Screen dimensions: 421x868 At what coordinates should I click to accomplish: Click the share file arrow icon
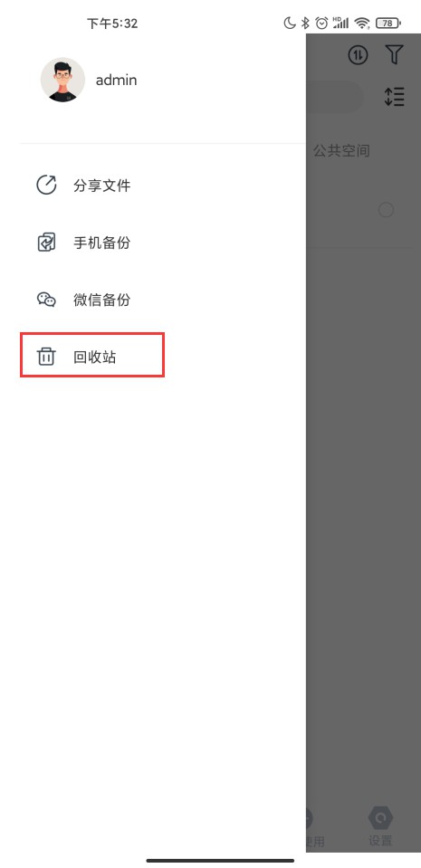click(x=46, y=185)
